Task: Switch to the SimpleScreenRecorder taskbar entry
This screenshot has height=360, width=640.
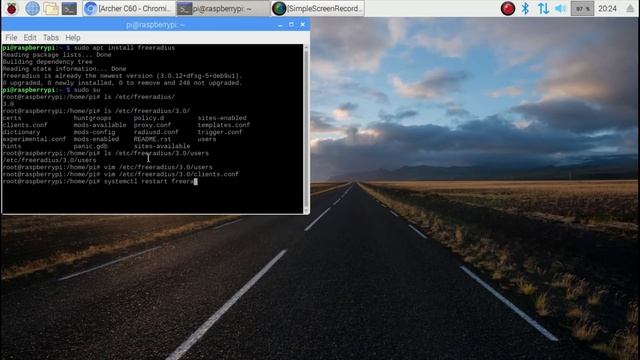Action: coord(318,8)
